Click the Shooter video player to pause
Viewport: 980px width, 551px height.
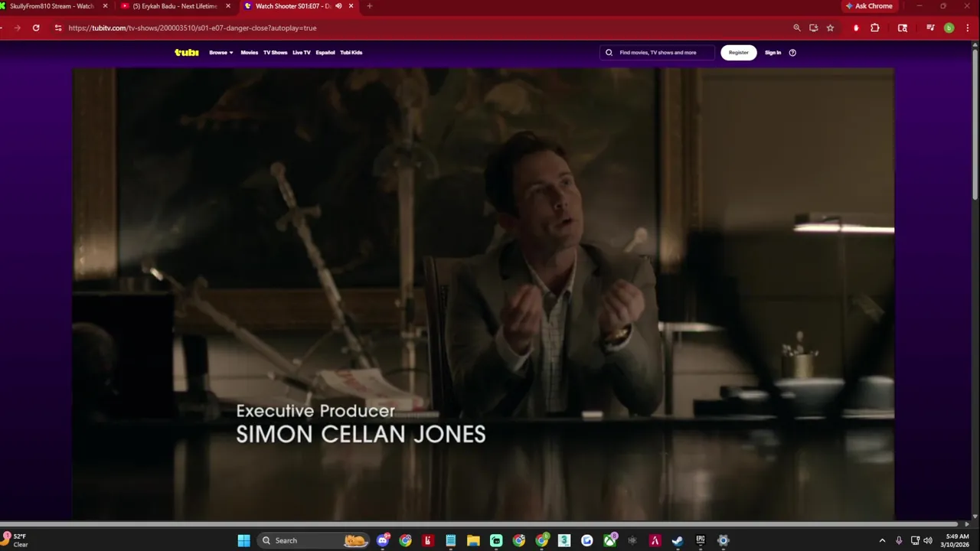coord(483,294)
